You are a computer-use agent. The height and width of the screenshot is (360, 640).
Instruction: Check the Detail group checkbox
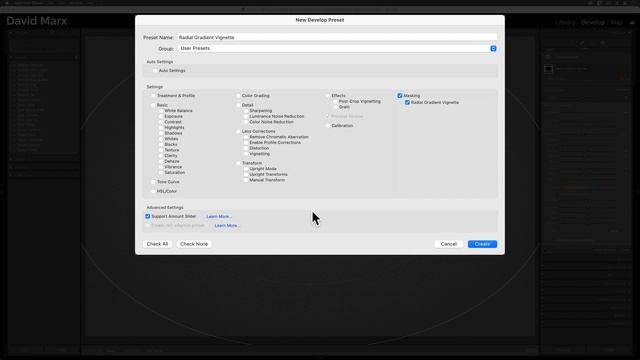click(x=238, y=105)
